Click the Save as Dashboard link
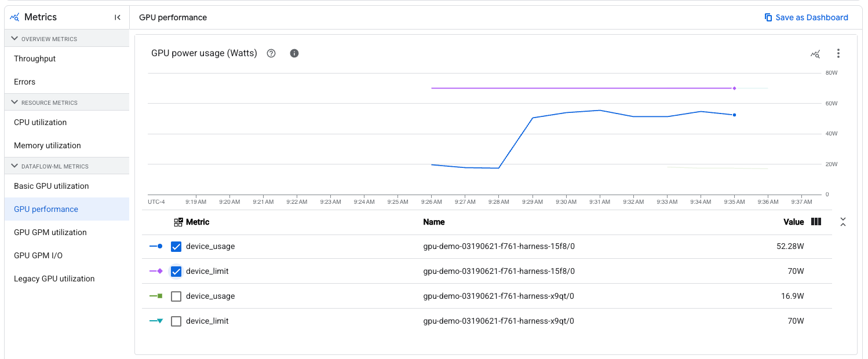Viewport: 868px width, 359px height. (x=806, y=17)
